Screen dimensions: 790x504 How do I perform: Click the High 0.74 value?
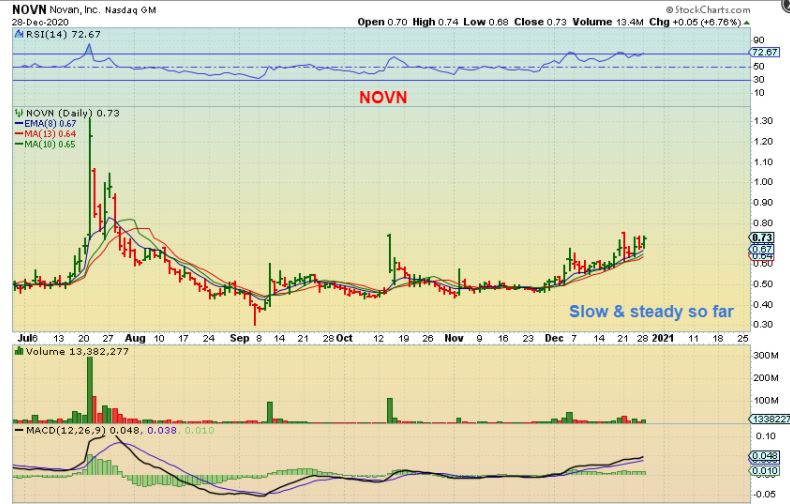(x=435, y=22)
